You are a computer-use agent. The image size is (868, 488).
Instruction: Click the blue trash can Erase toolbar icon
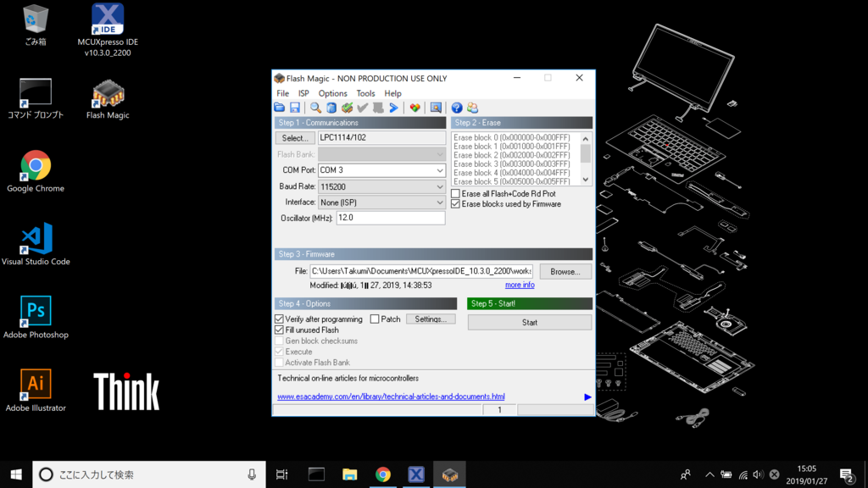tap(331, 108)
